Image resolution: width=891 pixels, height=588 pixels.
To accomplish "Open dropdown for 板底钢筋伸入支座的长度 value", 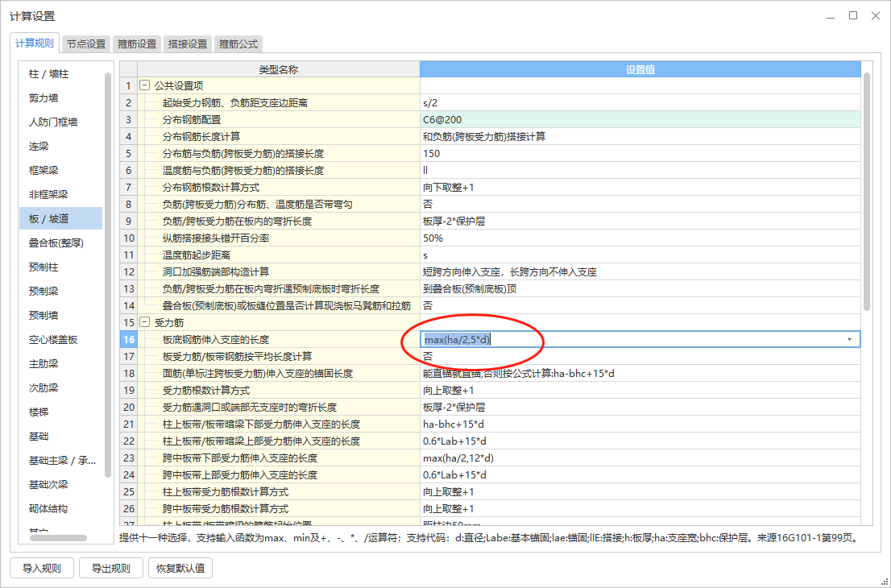I will click(x=850, y=340).
